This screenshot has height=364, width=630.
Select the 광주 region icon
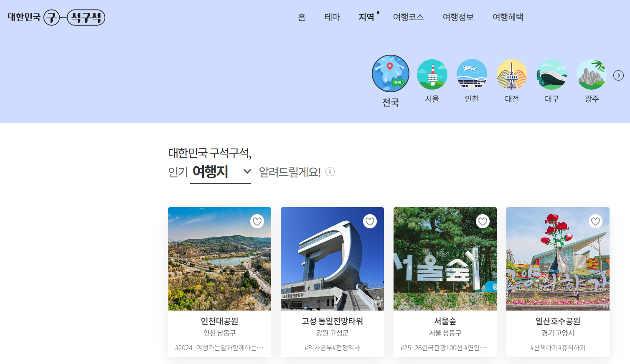click(x=591, y=74)
